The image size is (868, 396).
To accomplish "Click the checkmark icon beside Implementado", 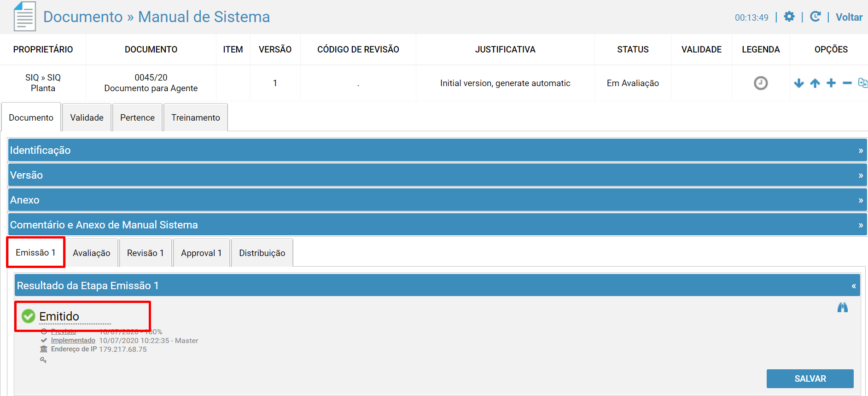I will tap(44, 340).
